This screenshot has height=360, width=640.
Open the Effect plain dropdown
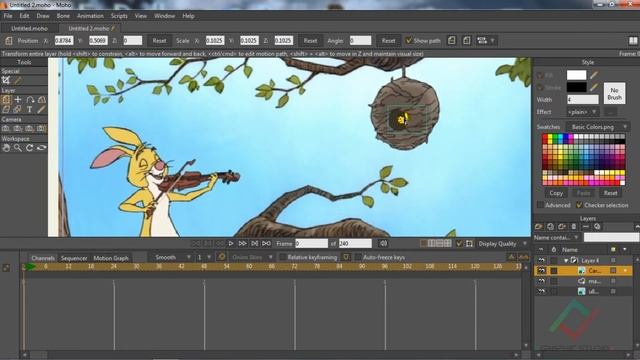(x=582, y=112)
